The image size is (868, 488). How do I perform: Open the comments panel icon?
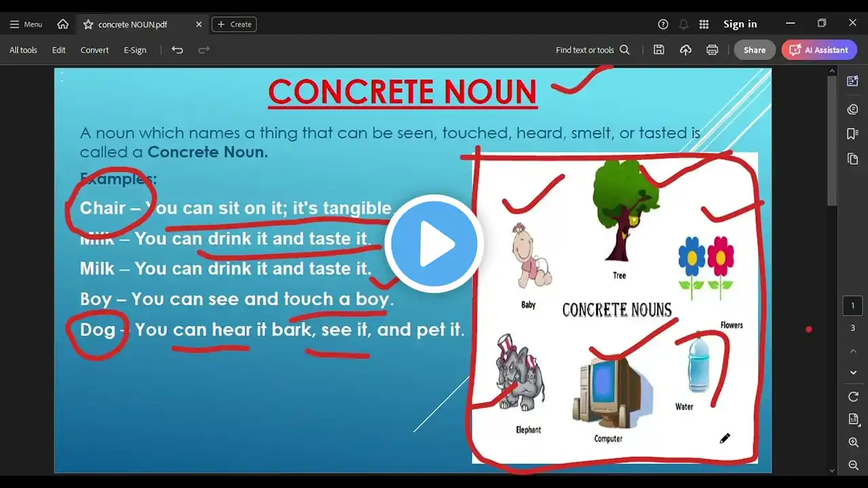coord(853,109)
